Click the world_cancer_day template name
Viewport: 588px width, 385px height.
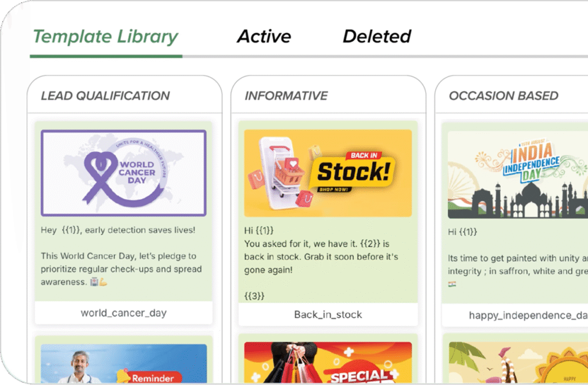(x=123, y=313)
